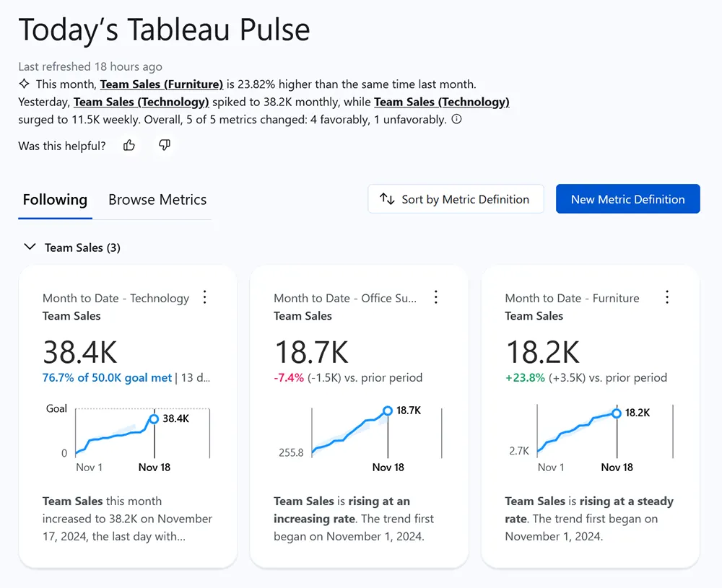Screen dimensions: 722x588
Task: Click Nov 18 label under Office Supplies chart
Action: point(388,468)
